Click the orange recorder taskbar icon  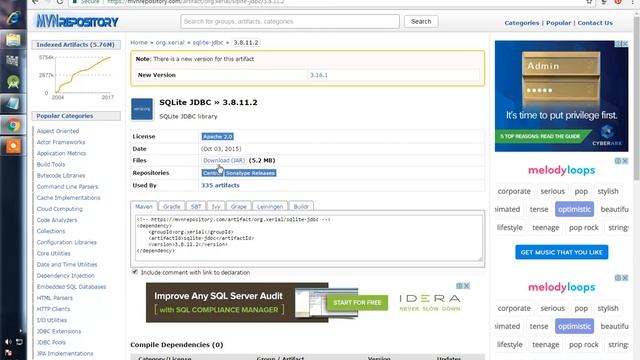(13, 146)
